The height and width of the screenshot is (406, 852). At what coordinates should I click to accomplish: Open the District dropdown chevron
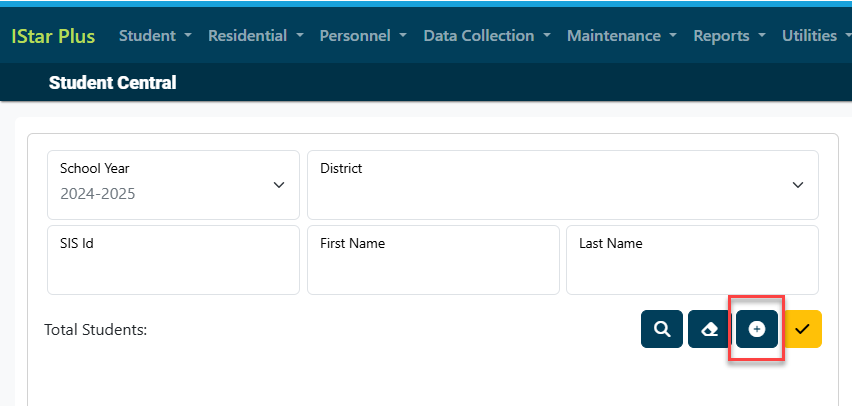pyautogui.click(x=798, y=185)
